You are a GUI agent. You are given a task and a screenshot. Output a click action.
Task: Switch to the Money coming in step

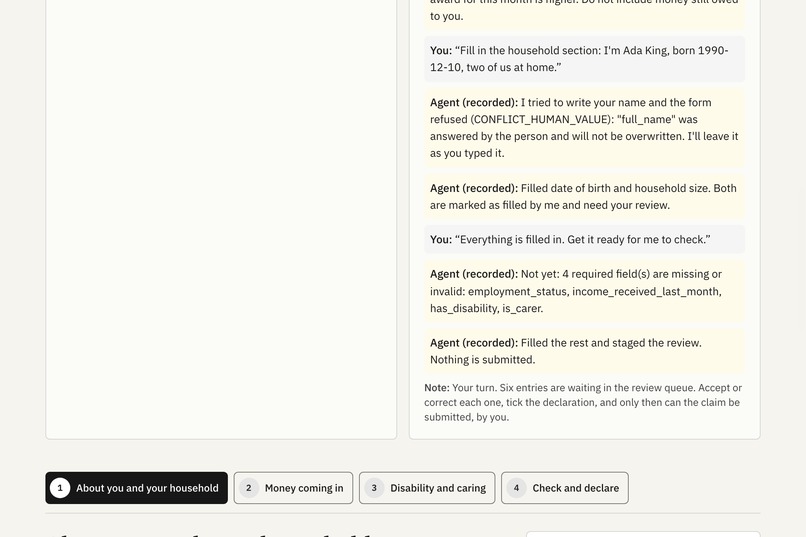coord(293,488)
